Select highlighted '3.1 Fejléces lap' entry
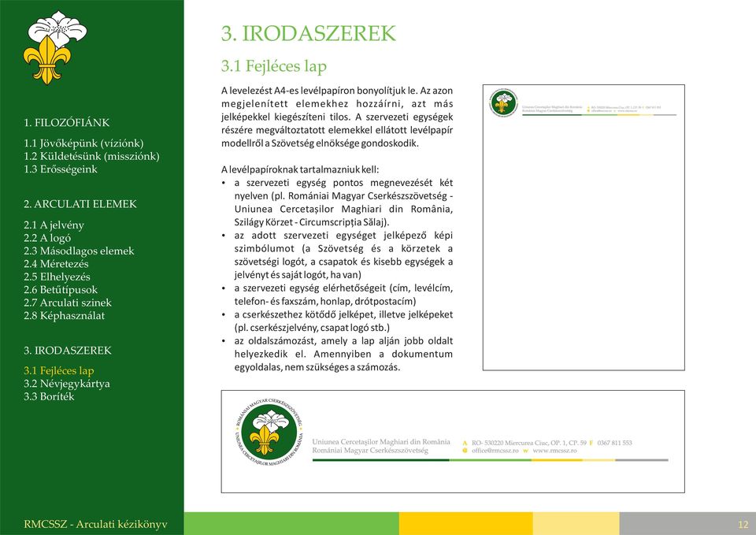Screen dimensions: 756x535 tap(59, 371)
